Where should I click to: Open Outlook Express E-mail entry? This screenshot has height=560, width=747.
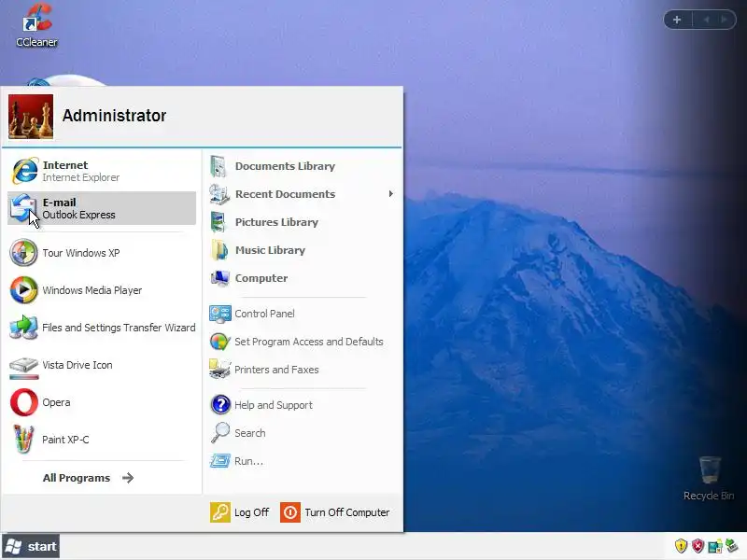click(x=102, y=208)
